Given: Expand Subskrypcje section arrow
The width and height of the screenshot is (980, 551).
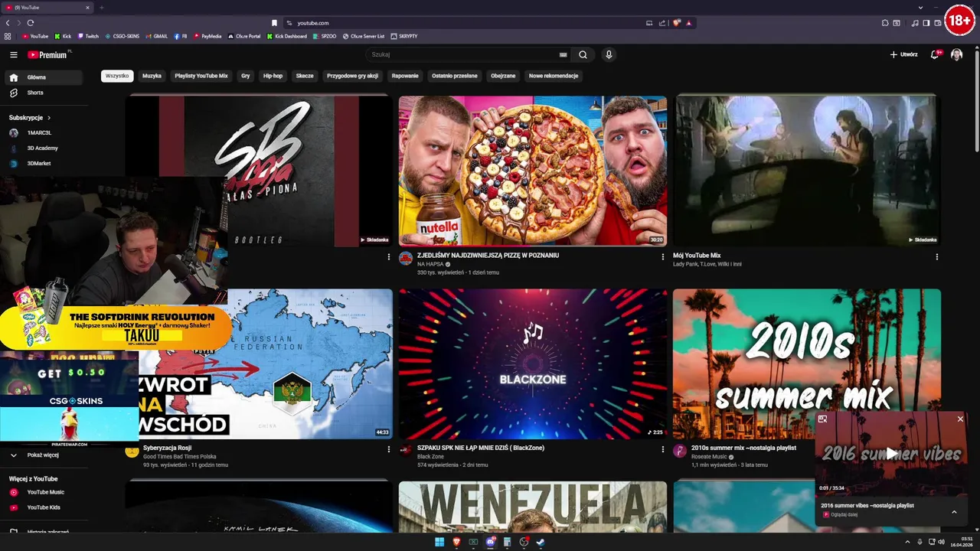Looking at the screenshot, I should 49,118.
